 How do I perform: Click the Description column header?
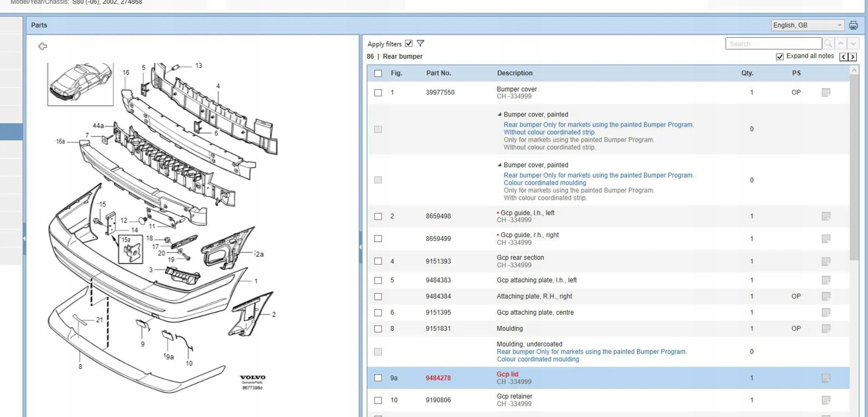click(515, 73)
